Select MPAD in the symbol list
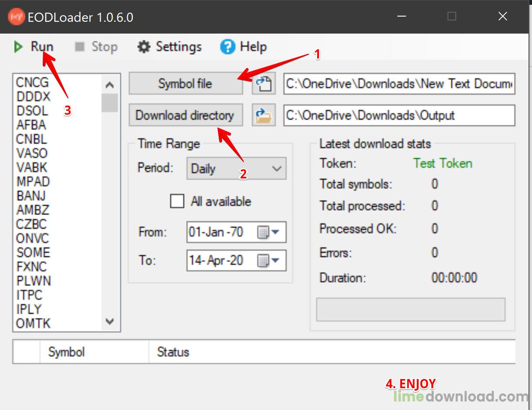Image resolution: width=532 pixels, height=410 pixels. click(33, 181)
